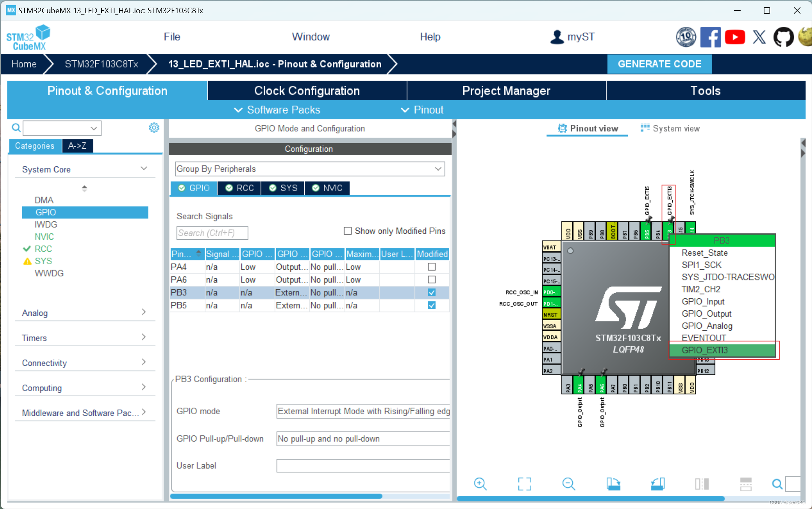Toggle the Modified checkbox for PB5

pos(432,305)
